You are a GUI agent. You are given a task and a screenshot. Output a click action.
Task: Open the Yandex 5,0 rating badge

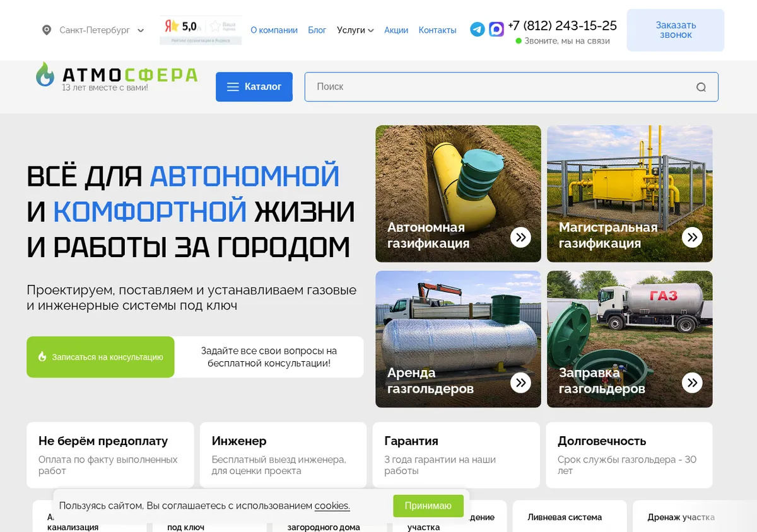click(201, 30)
